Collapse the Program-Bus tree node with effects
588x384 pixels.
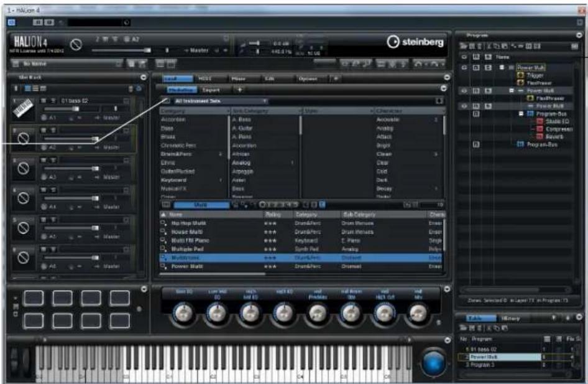521,113
